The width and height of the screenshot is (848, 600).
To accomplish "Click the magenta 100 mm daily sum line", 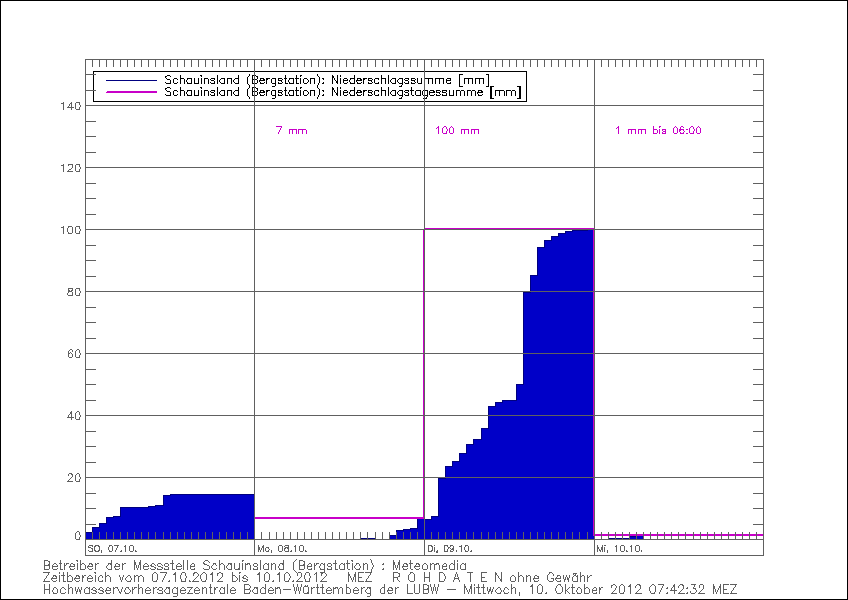I will click(x=508, y=229).
